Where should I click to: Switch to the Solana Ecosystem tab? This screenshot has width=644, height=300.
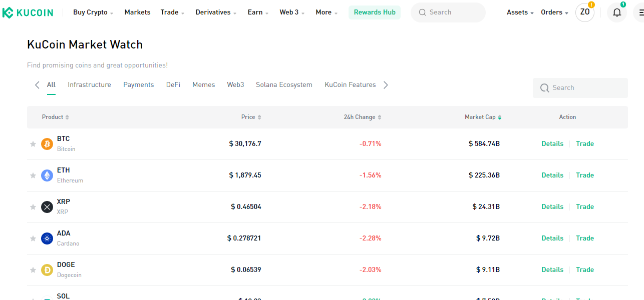(284, 85)
